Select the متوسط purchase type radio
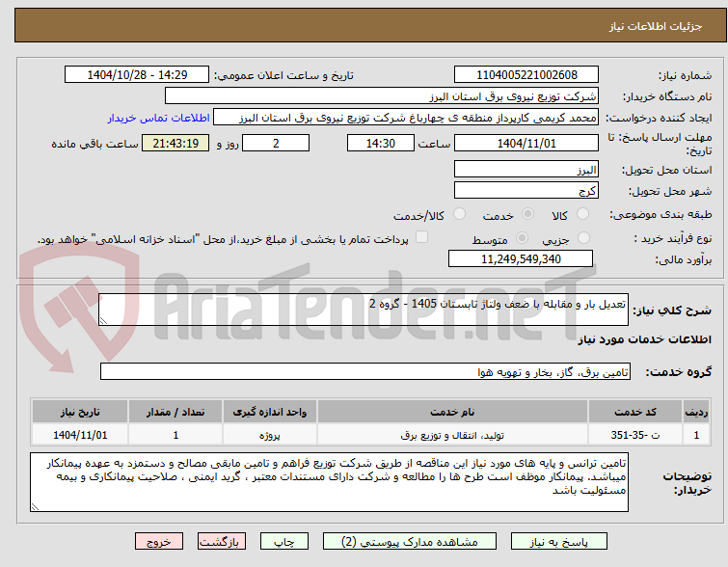The height and width of the screenshot is (567, 728). tap(522, 238)
